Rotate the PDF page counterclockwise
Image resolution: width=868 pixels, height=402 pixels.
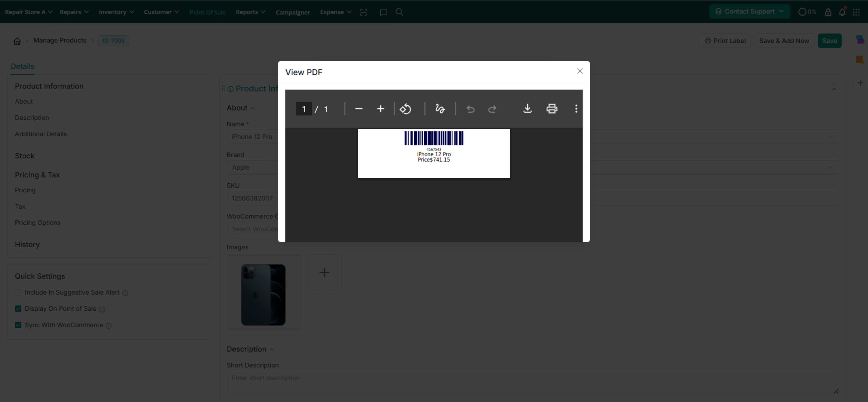(x=405, y=109)
